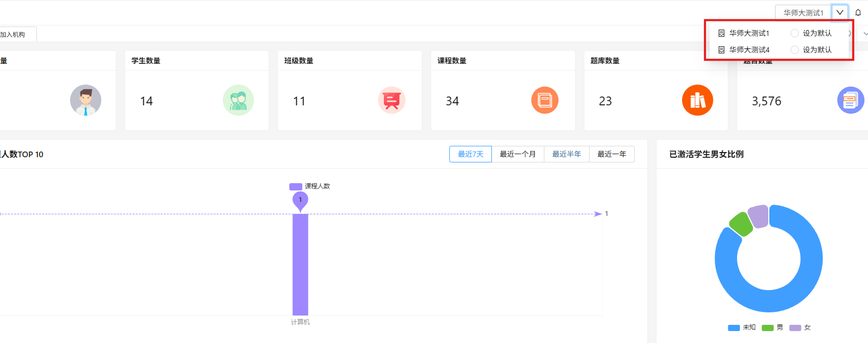The width and height of the screenshot is (868, 343).
Task: Click the teacher avatar icon
Action: pyautogui.click(x=86, y=100)
